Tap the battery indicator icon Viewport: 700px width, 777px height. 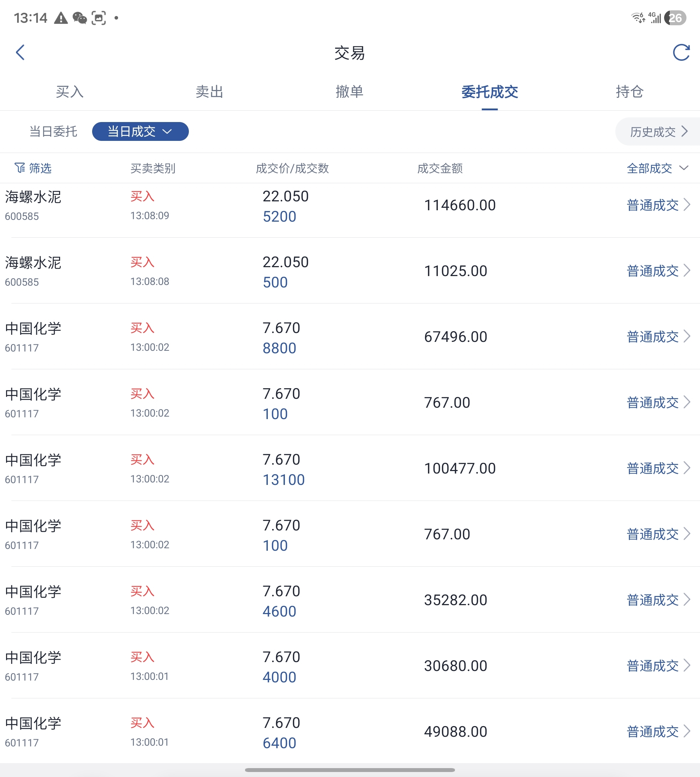[675, 18]
